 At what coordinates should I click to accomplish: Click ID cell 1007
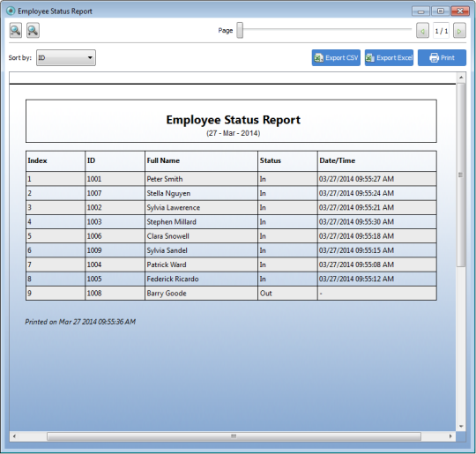click(115, 193)
